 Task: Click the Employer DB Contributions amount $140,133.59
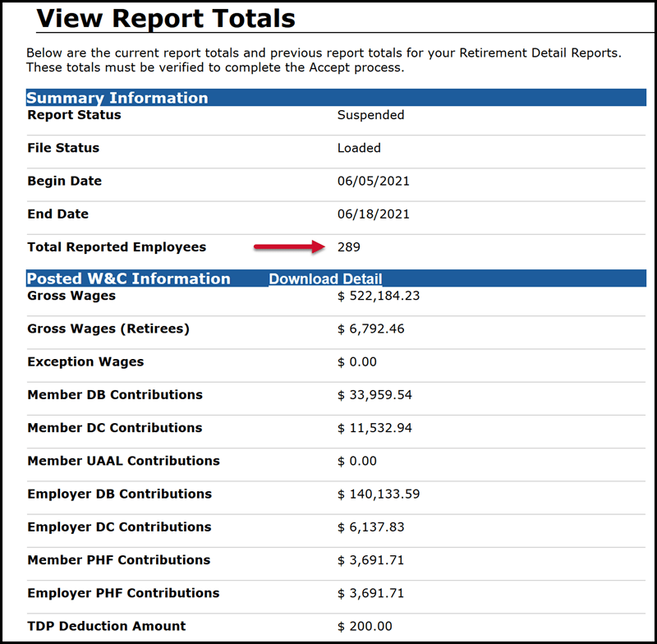pos(378,494)
